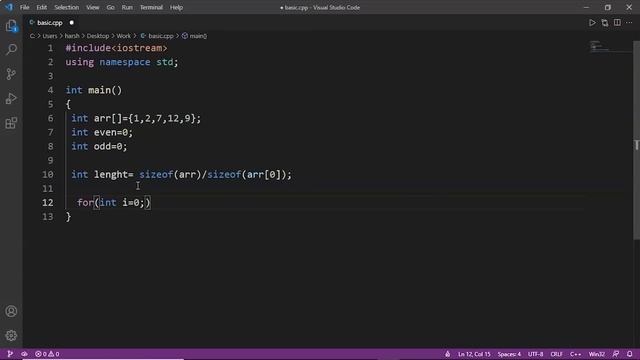Viewport: 640px width, 360px height.
Task: Expand the C: drive breadcrumb
Action: [x=32, y=36]
